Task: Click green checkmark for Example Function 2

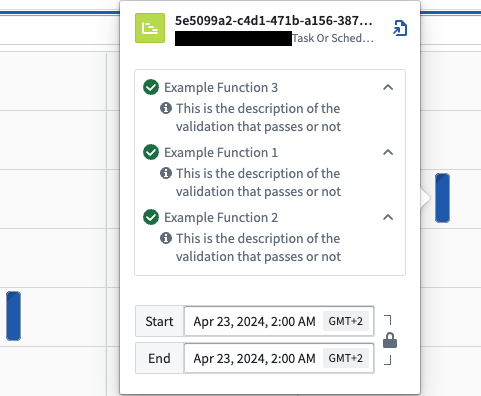Action: coord(151,217)
